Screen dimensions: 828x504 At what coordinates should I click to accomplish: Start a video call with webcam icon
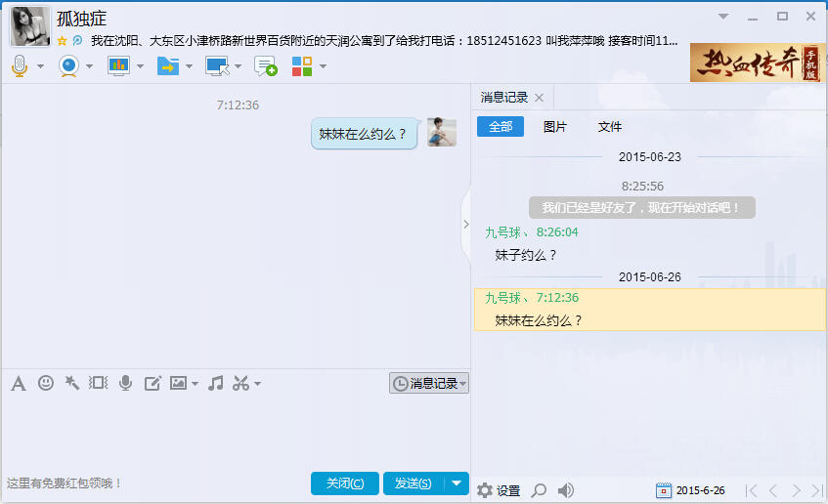(68, 66)
